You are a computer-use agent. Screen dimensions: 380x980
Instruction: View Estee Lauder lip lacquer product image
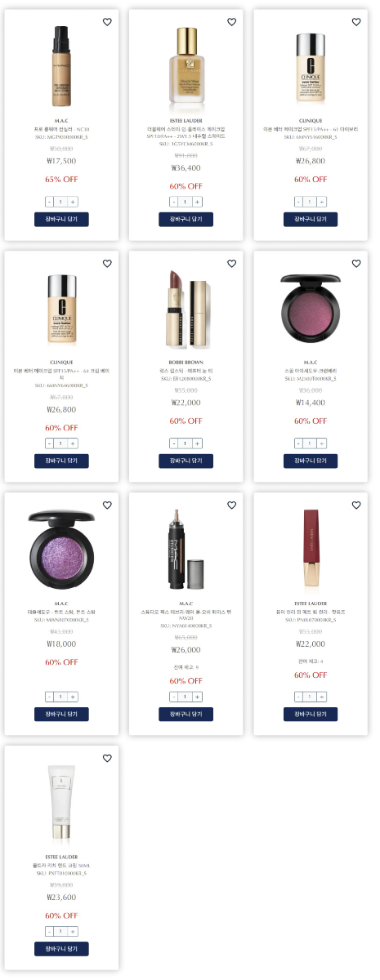point(311,554)
